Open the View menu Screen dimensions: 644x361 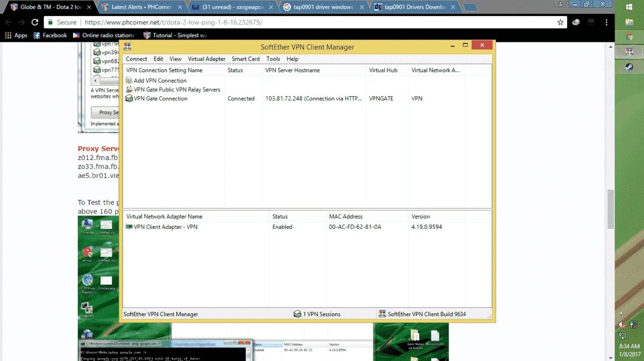175,59
